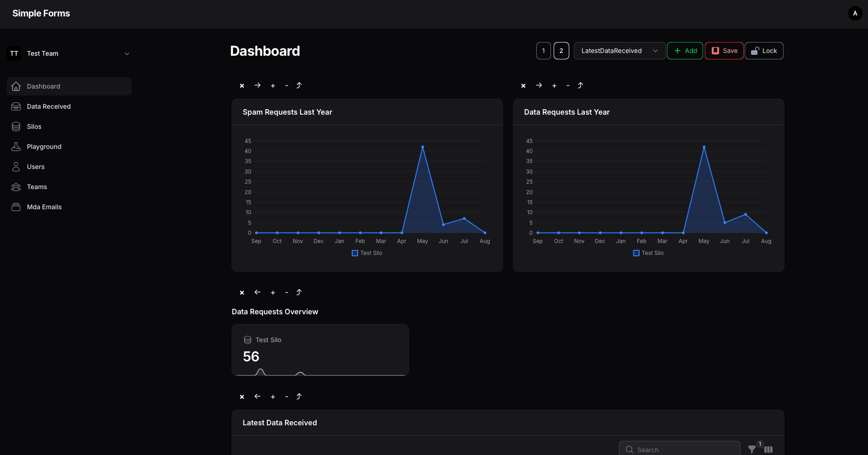Click the May peak point in Spam chart
The image size is (868, 455).
pyautogui.click(x=423, y=147)
